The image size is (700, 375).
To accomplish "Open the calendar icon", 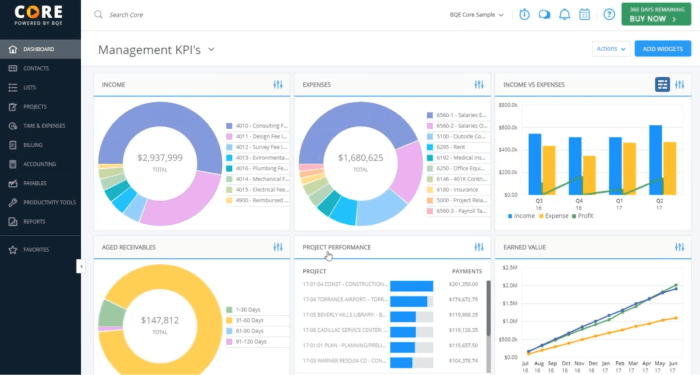I will [x=584, y=14].
